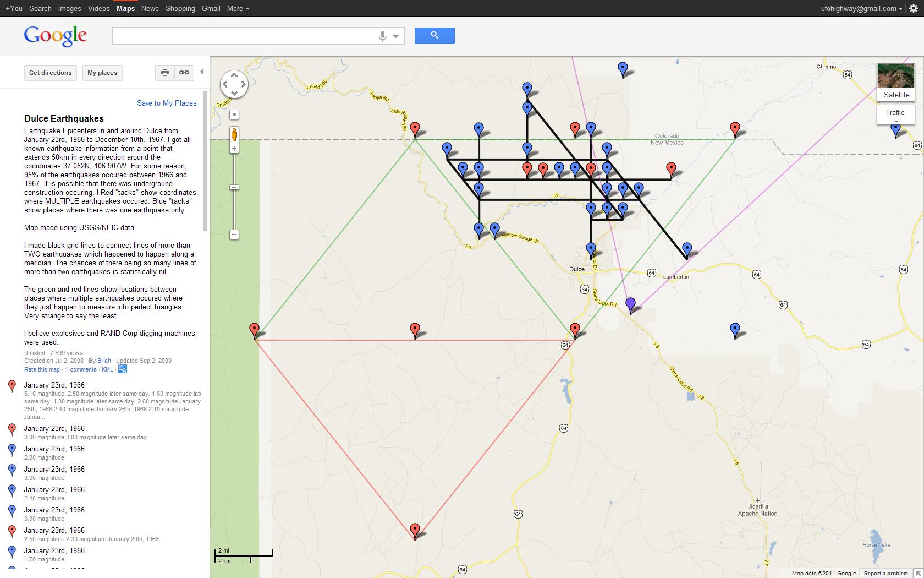Click Save to My Places link
Image resolution: width=924 pixels, height=578 pixels.
(x=167, y=103)
